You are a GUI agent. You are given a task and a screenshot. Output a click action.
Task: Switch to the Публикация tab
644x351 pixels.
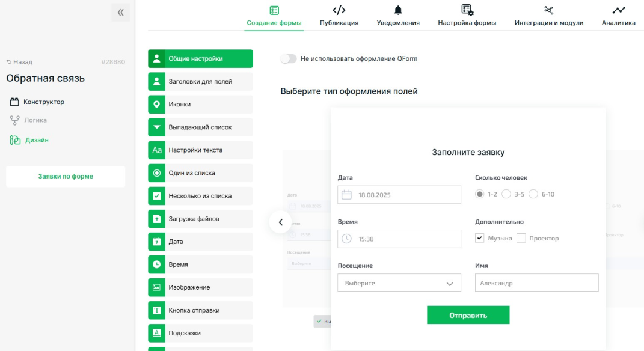coord(339,16)
